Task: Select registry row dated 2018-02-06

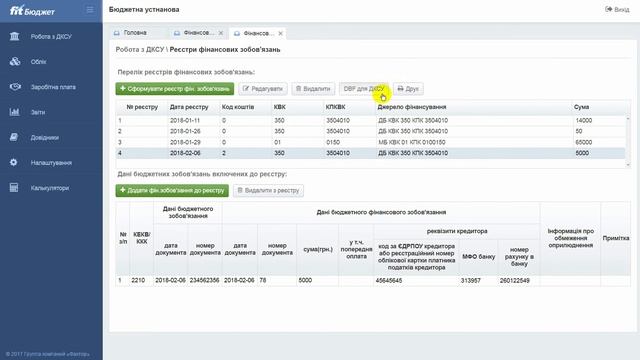Action: point(371,153)
